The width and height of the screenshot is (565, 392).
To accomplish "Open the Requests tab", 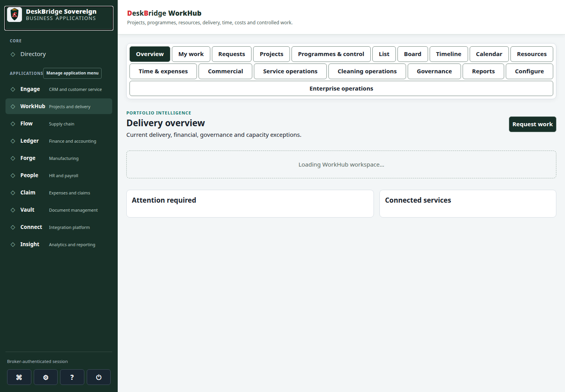I will coord(231,54).
